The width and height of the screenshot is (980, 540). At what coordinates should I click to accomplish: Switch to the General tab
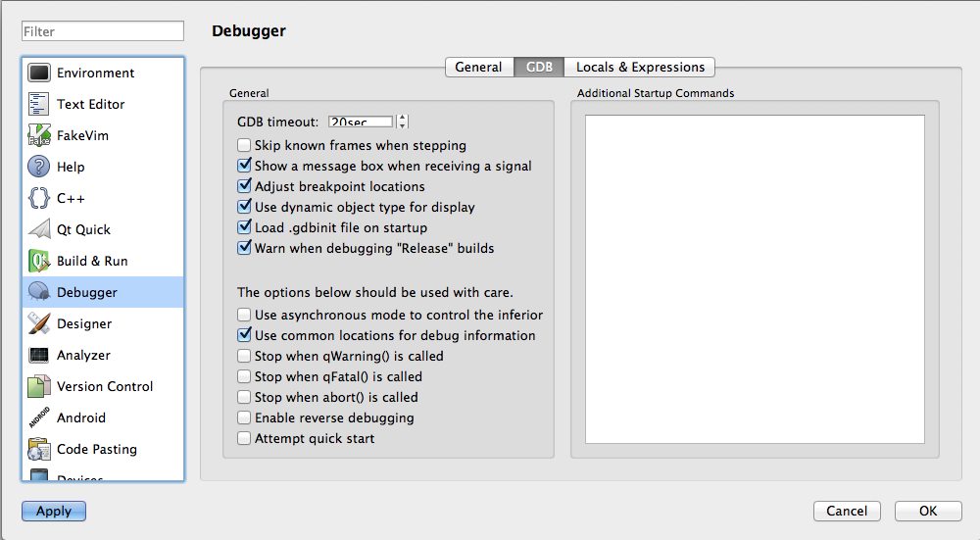(x=478, y=67)
